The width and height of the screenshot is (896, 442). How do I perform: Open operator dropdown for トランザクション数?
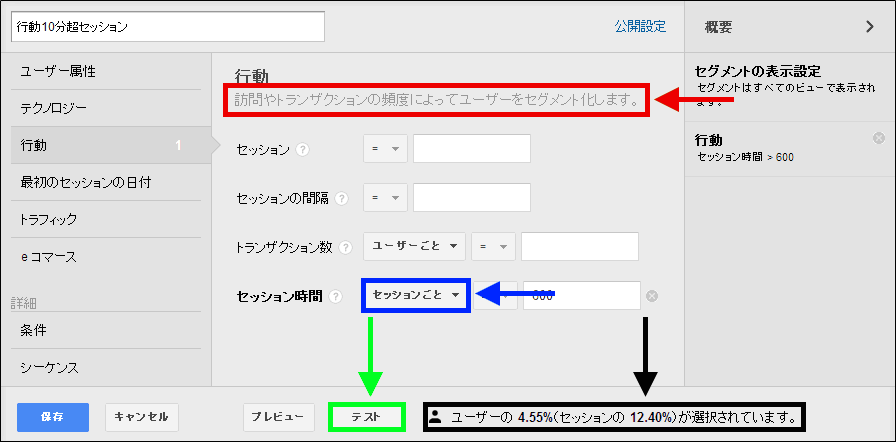coord(494,246)
